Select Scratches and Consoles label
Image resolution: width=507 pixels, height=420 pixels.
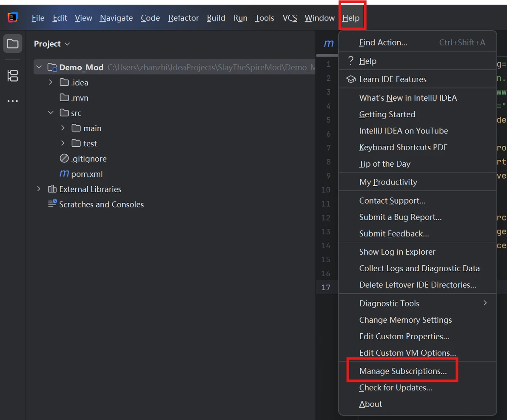click(x=102, y=204)
